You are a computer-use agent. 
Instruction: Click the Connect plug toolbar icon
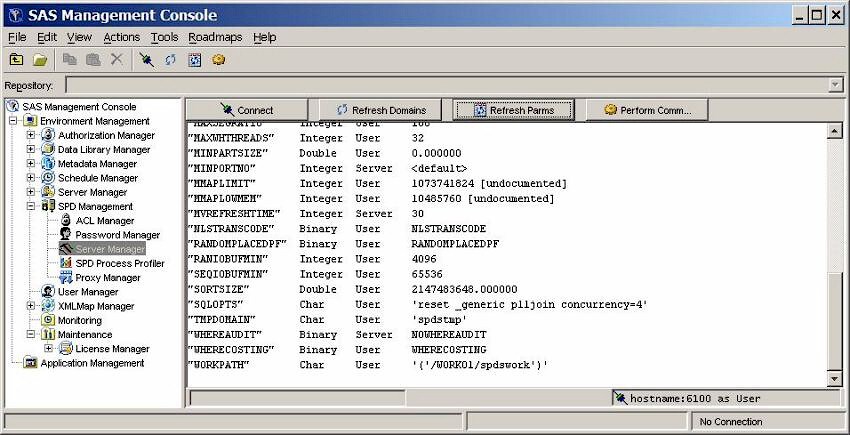click(x=146, y=60)
